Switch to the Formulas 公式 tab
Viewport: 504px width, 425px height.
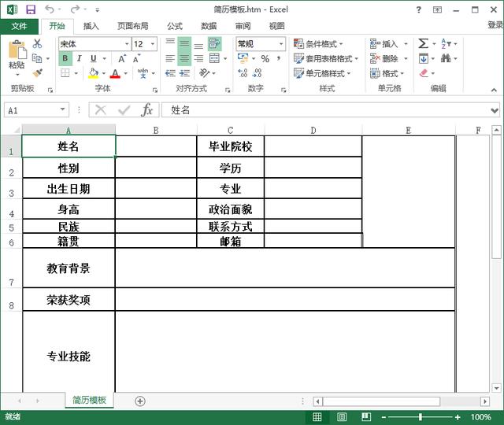coord(175,26)
